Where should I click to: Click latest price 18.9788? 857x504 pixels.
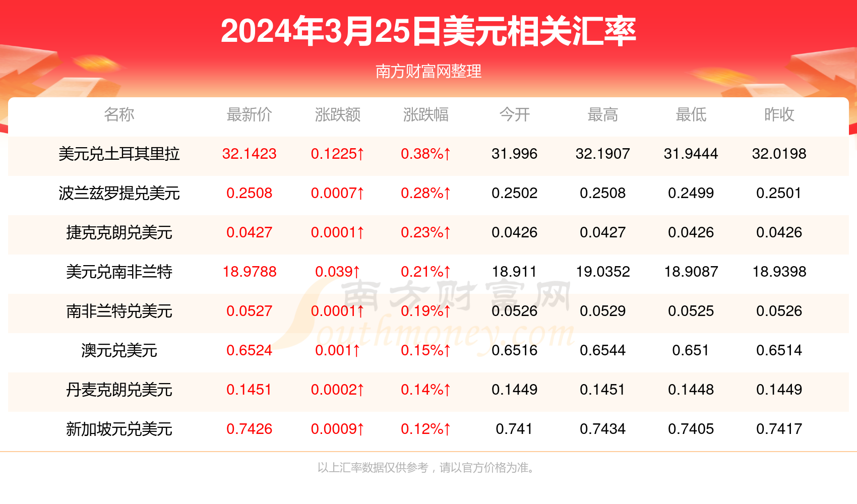coord(249,272)
